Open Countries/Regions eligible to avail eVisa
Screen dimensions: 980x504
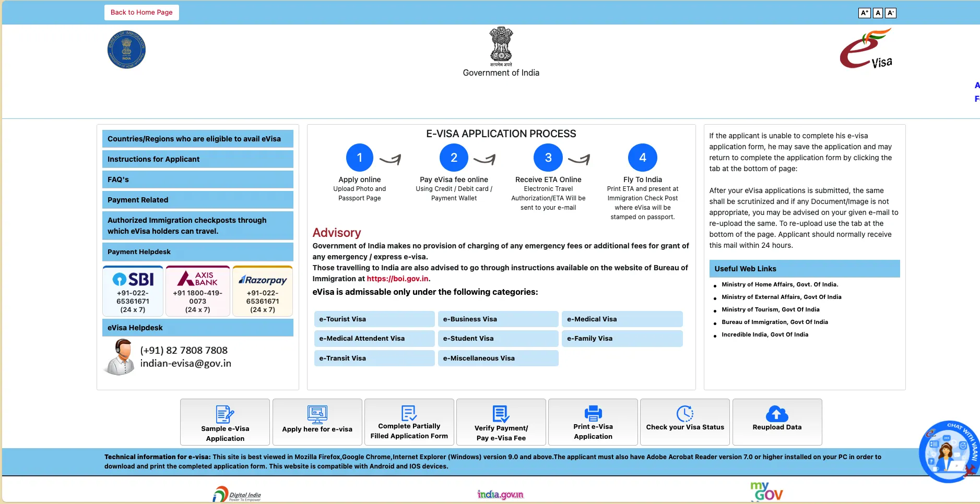(198, 139)
